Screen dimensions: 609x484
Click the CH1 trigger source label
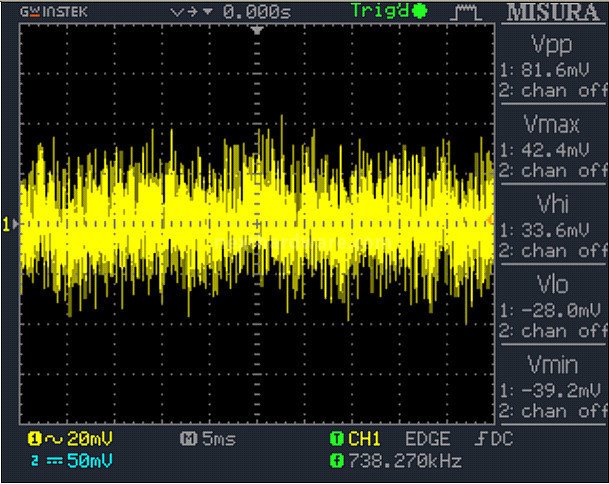pyautogui.click(x=364, y=439)
